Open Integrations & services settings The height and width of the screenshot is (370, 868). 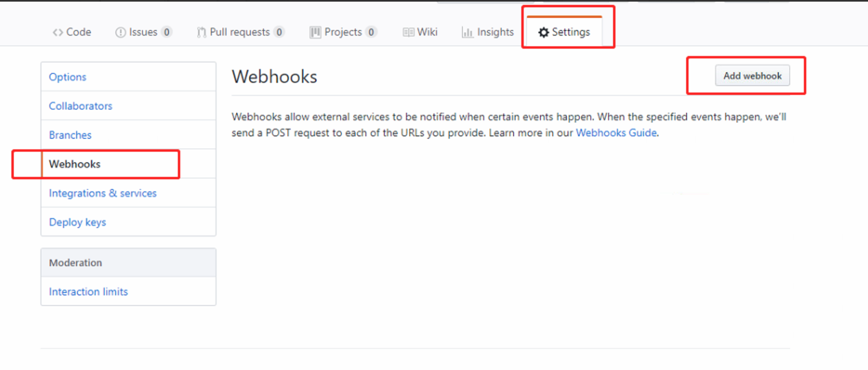(x=103, y=194)
